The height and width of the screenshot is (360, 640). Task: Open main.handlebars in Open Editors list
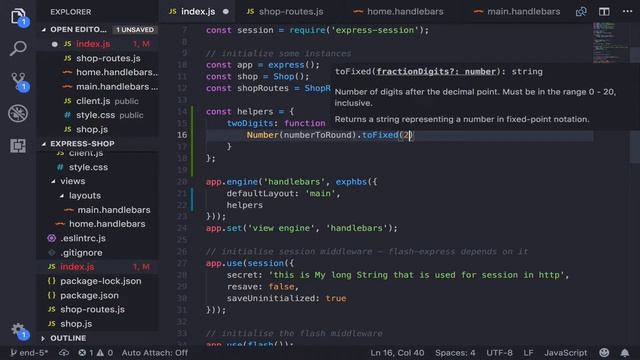[98, 87]
